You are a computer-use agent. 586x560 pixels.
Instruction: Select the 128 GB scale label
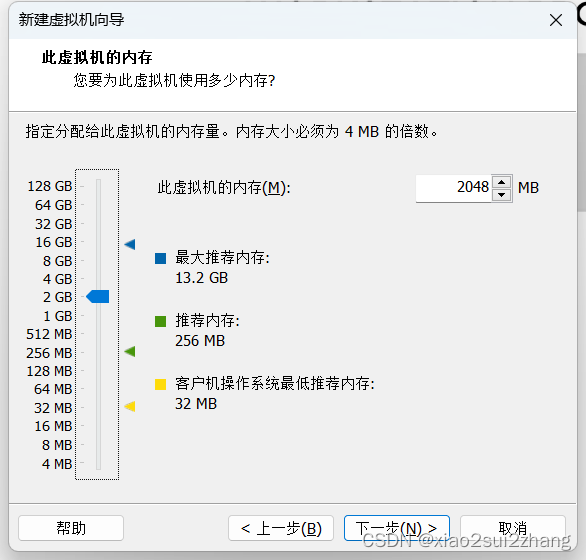click(x=50, y=186)
